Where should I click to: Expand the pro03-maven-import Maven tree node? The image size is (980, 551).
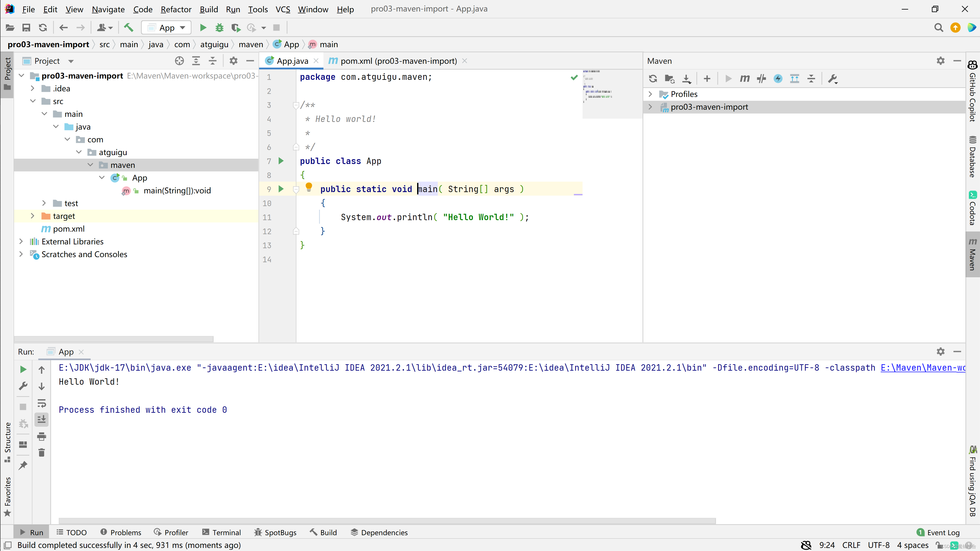point(651,107)
